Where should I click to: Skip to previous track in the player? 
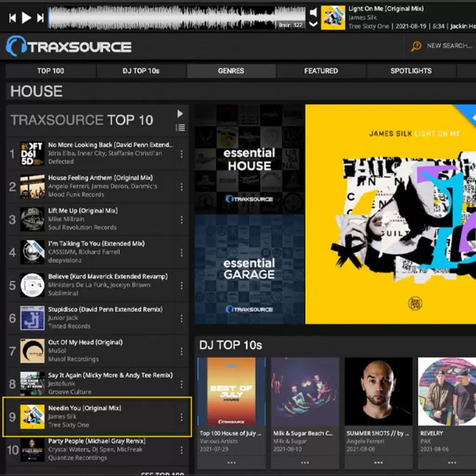[13, 18]
